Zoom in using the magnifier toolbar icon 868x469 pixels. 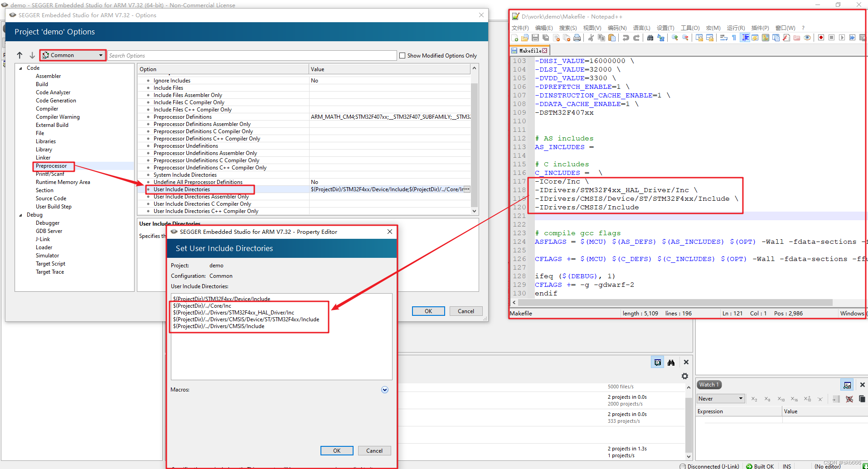coord(675,38)
